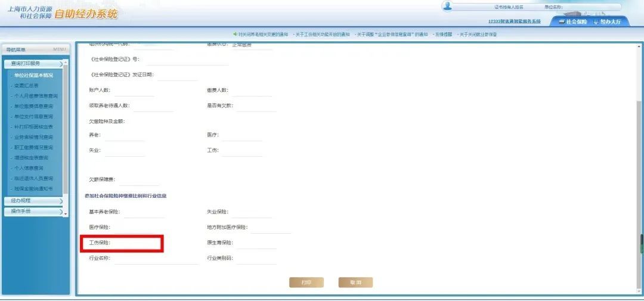Expand the 经办规程 menu section
The image size is (644, 301).
tap(33, 201)
